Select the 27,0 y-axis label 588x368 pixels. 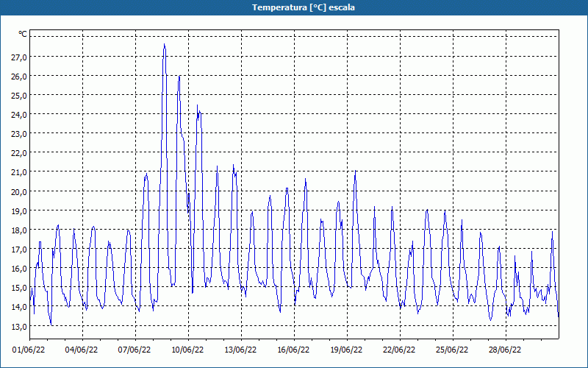coord(19,57)
